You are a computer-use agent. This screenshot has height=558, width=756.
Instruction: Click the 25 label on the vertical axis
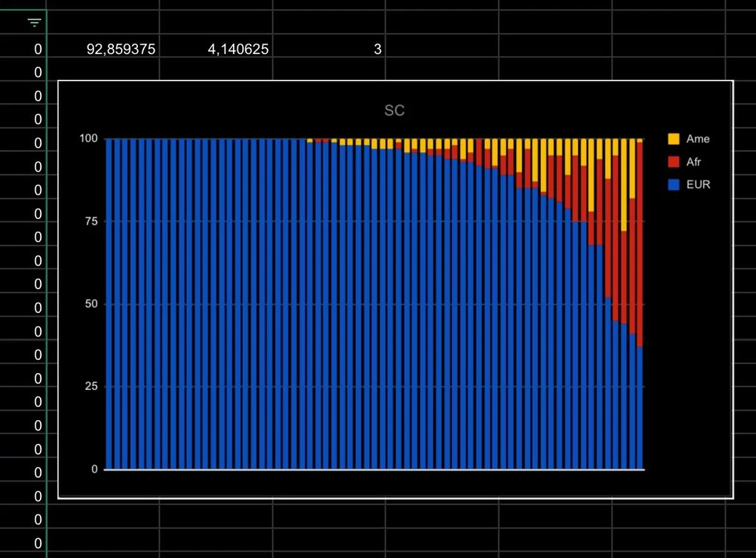(91, 386)
